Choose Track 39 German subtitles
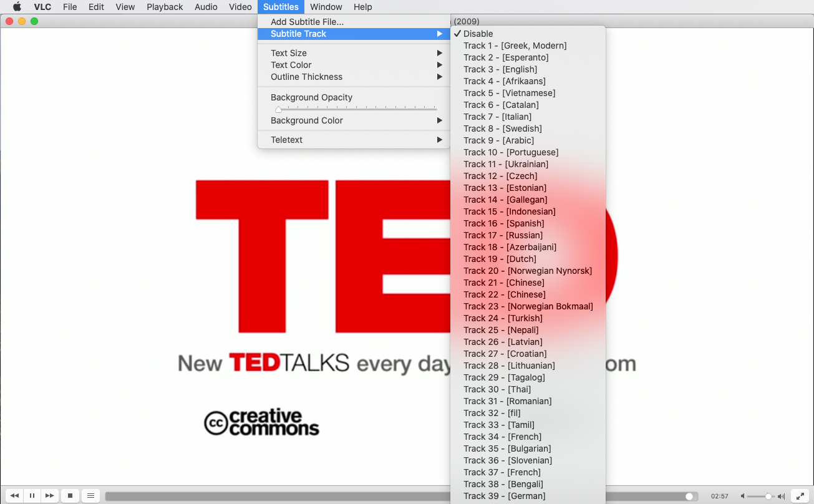The height and width of the screenshot is (504, 814). point(528,496)
